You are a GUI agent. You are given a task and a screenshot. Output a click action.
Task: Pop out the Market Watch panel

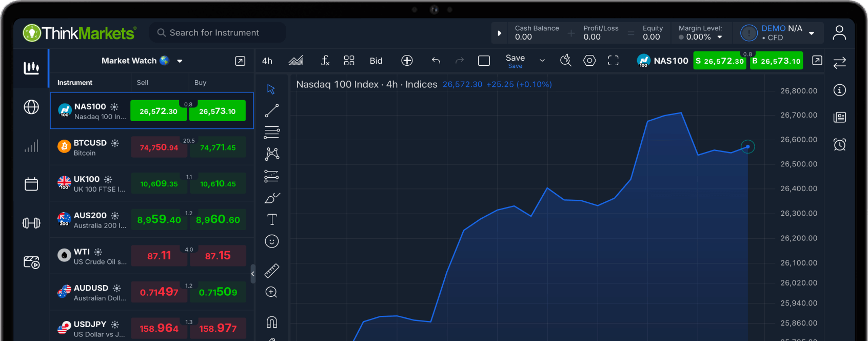[x=240, y=61]
